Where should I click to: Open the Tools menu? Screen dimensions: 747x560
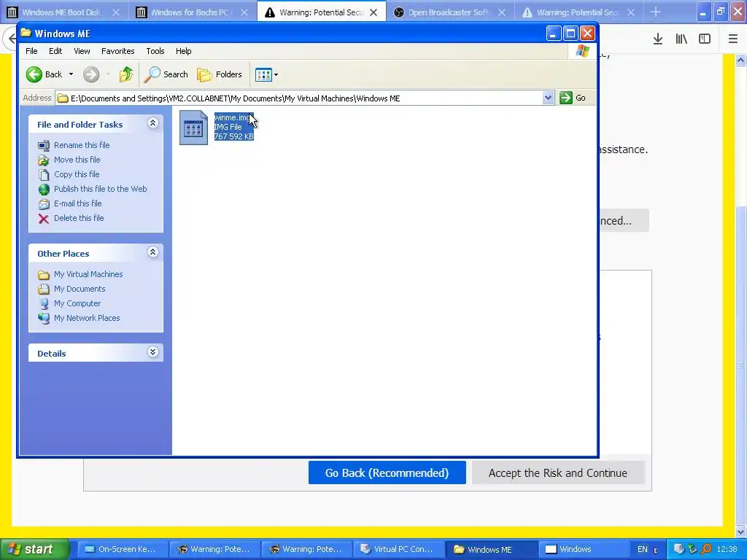click(155, 51)
